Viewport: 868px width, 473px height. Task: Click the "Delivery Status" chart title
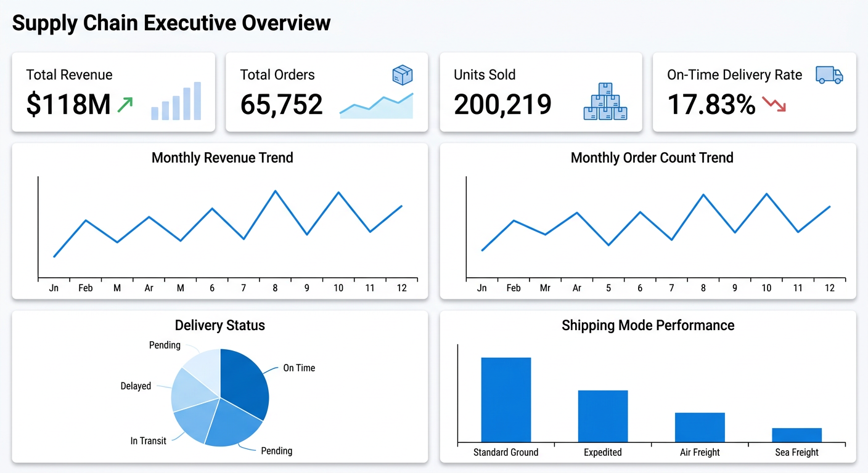point(220,325)
